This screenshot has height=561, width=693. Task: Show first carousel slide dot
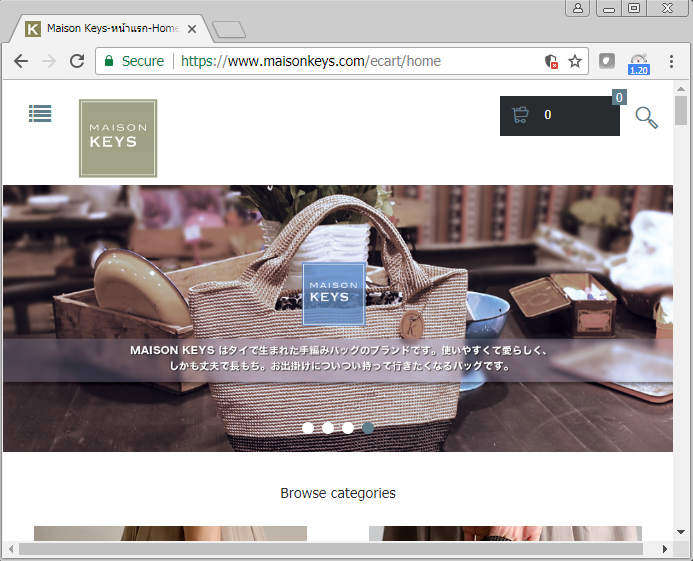click(x=308, y=428)
